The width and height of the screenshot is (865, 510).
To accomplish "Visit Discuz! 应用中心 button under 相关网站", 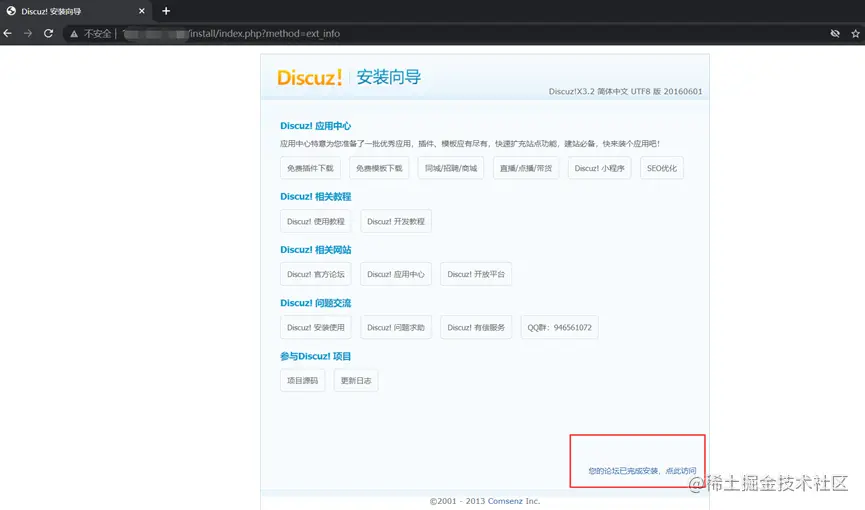I will 396,274.
